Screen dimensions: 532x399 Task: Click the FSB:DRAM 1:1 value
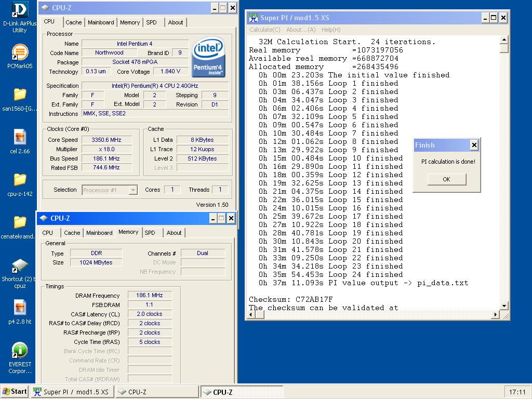[x=149, y=304]
